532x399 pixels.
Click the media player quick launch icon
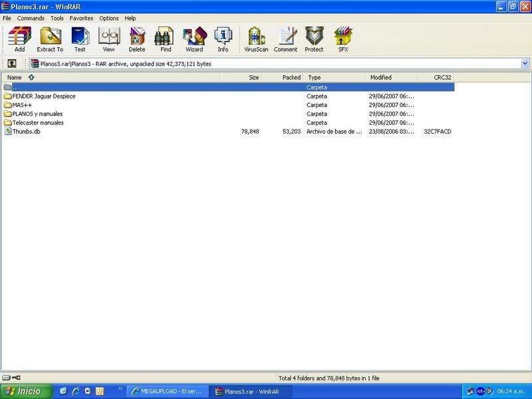tap(88, 391)
